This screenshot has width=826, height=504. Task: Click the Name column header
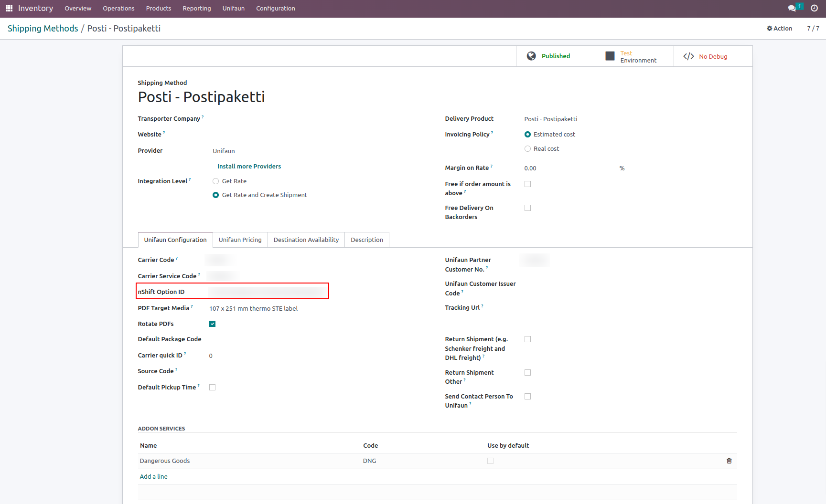149,446
